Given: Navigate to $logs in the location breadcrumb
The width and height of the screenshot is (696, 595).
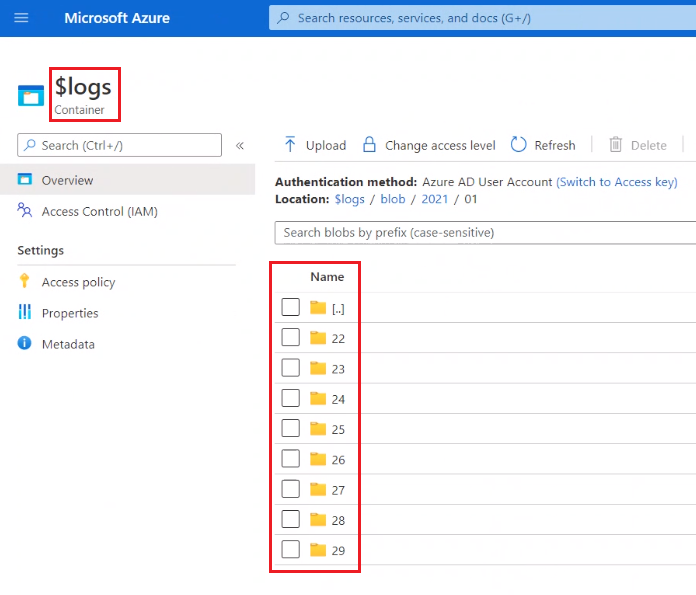Looking at the screenshot, I should pyautogui.click(x=349, y=199).
